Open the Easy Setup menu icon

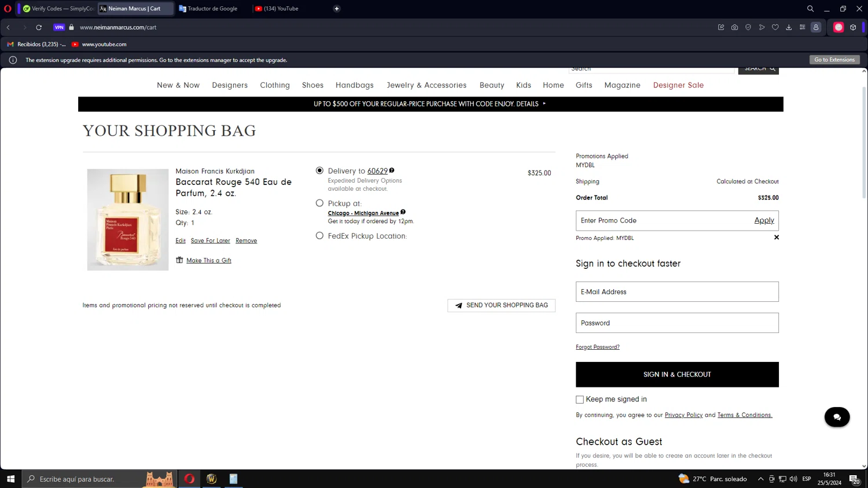pyautogui.click(x=802, y=27)
